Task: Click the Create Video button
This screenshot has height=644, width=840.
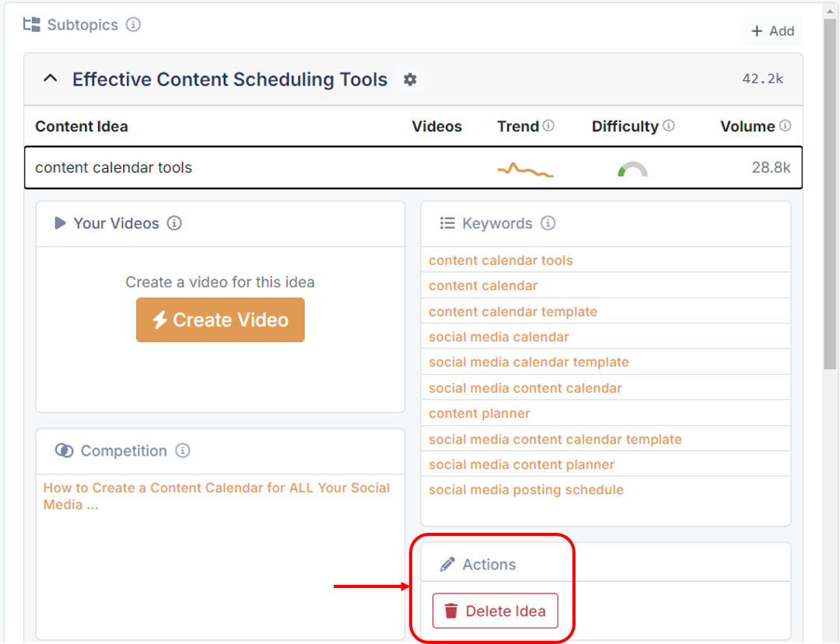Action: [x=220, y=320]
